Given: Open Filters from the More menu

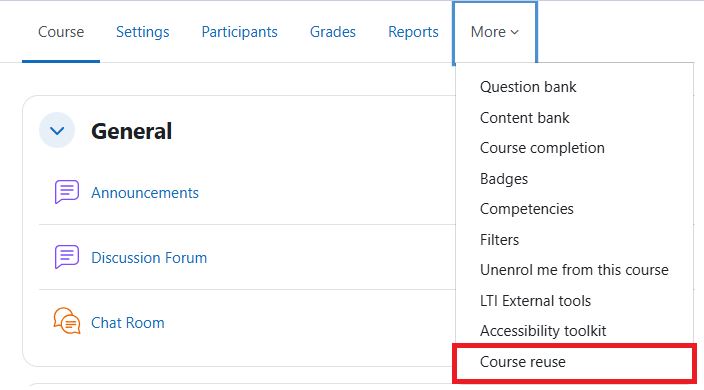Looking at the screenshot, I should [499, 240].
